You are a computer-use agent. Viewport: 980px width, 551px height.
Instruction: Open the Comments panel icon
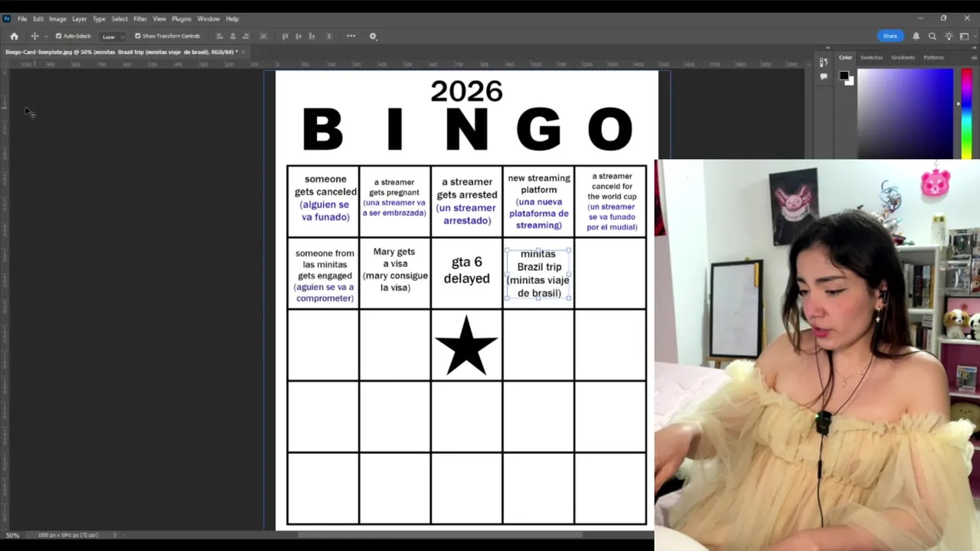pyautogui.click(x=823, y=76)
